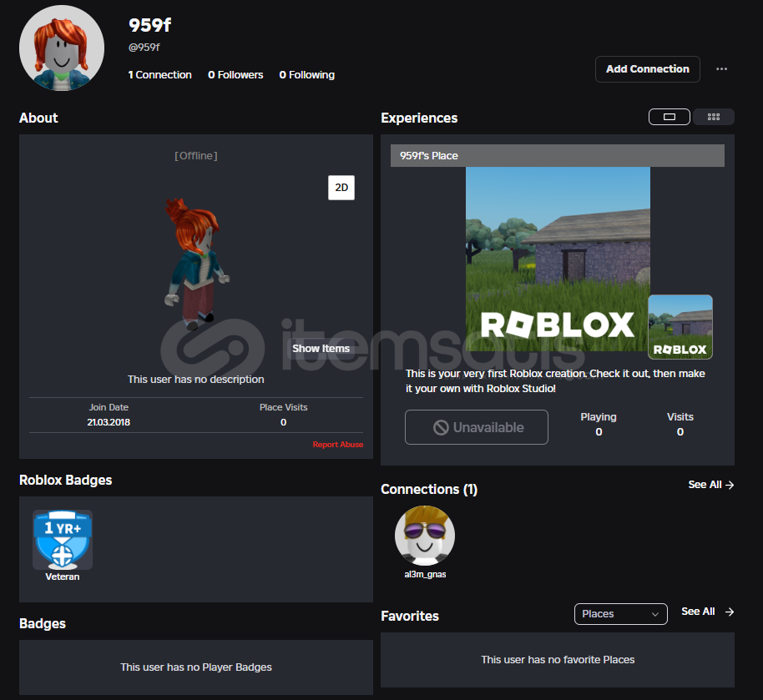The height and width of the screenshot is (700, 763).
Task: Switch Experiences to slideshow view
Action: 669,117
